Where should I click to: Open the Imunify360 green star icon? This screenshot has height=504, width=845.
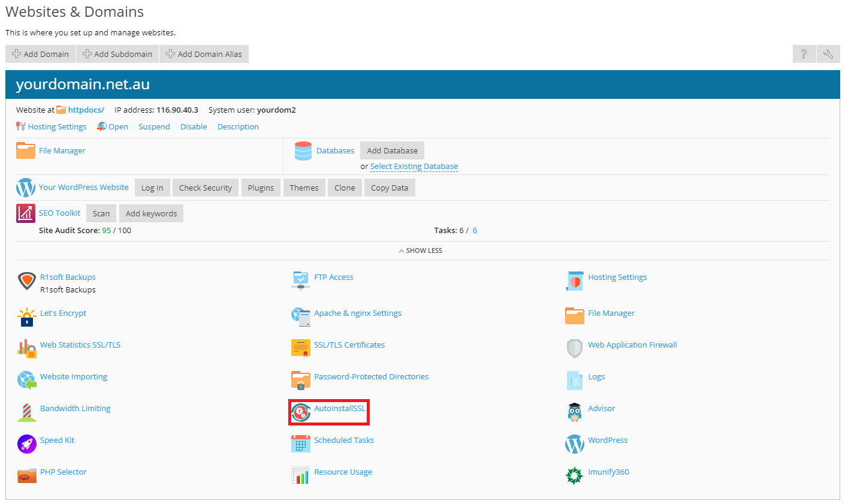coord(574,475)
